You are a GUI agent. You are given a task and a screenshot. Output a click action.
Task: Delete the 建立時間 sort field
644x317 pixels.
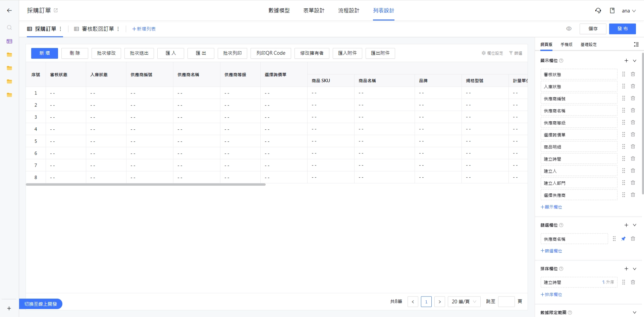pos(633,282)
